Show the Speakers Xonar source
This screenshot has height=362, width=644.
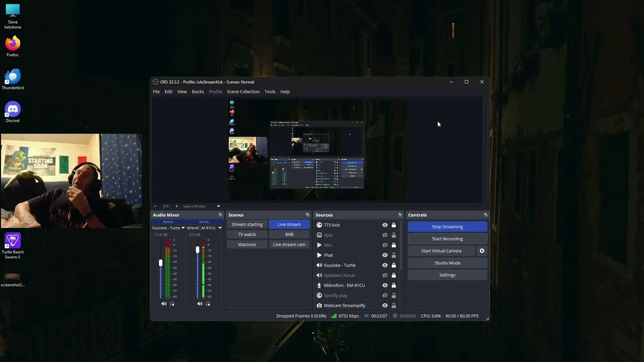(385, 276)
